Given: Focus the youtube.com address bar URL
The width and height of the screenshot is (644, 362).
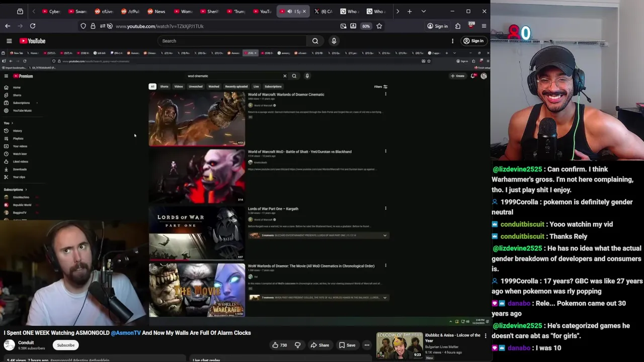Looking at the screenshot, I should [159, 26].
